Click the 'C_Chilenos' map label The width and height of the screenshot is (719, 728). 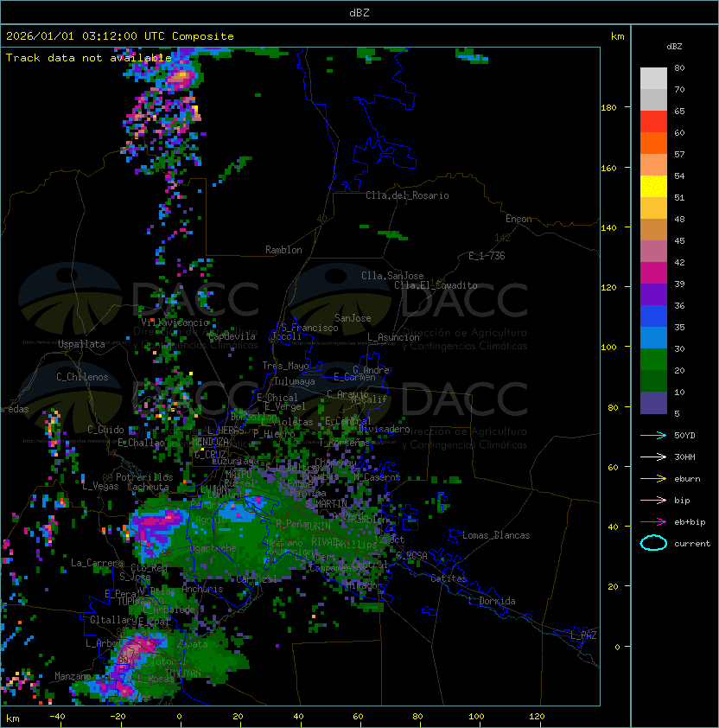82,377
